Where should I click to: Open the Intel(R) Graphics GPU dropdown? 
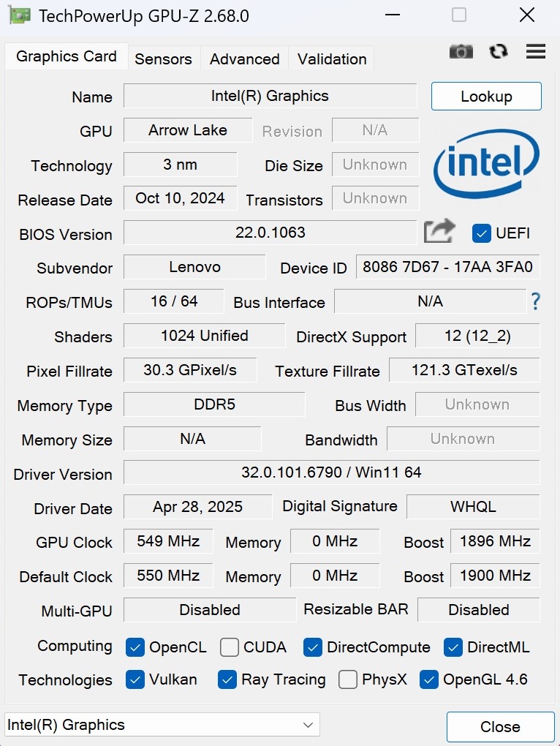[x=162, y=725]
